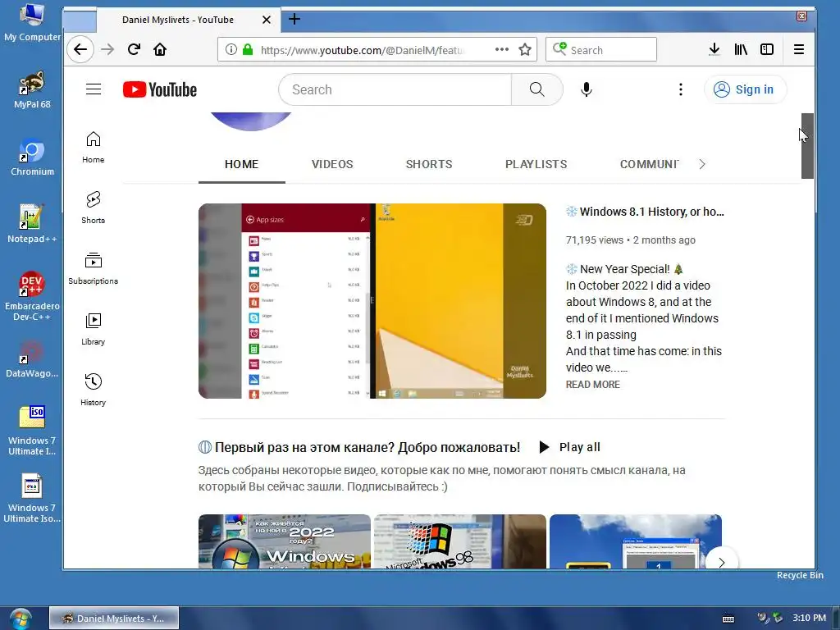This screenshot has width=840, height=630.
Task: Open Library in the YouTube sidebar
Action: point(94,330)
